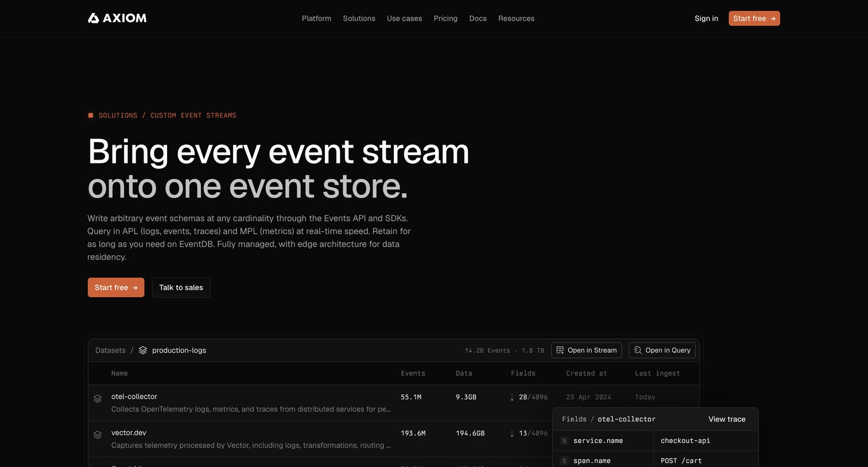Click the otel-collector dataset icon
This screenshot has height=467, width=868.
[x=98, y=399]
